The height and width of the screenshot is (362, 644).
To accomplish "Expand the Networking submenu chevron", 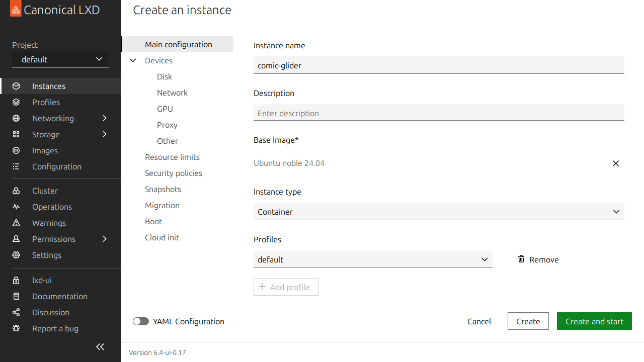I will (x=105, y=118).
